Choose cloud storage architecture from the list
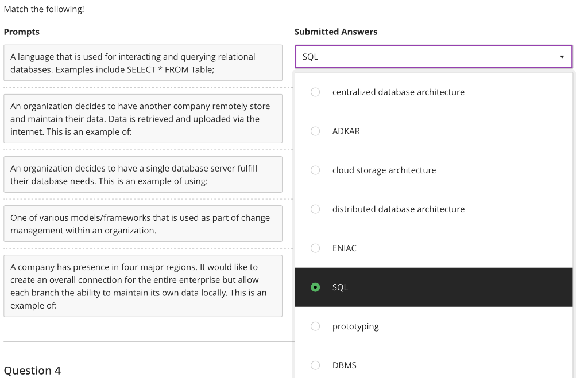This screenshot has width=588, height=378. point(315,170)
